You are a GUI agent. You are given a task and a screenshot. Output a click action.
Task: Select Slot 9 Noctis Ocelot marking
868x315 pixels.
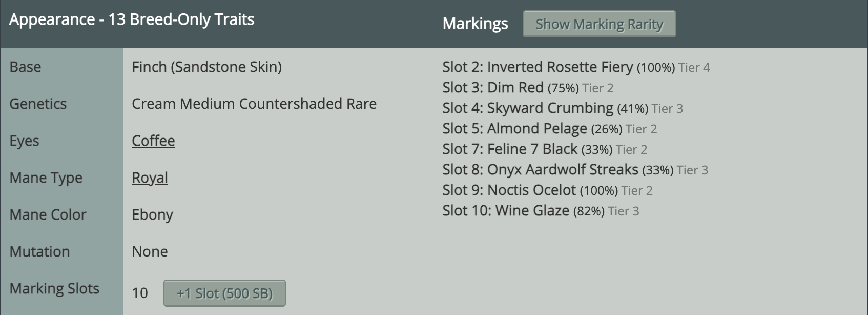547,190
